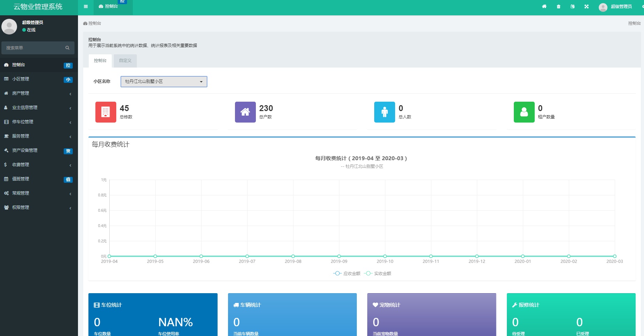This screenshot has width=644, height=336.
Task: Expand the 收费管理 sidebar menu
Action: click(38, 165)
